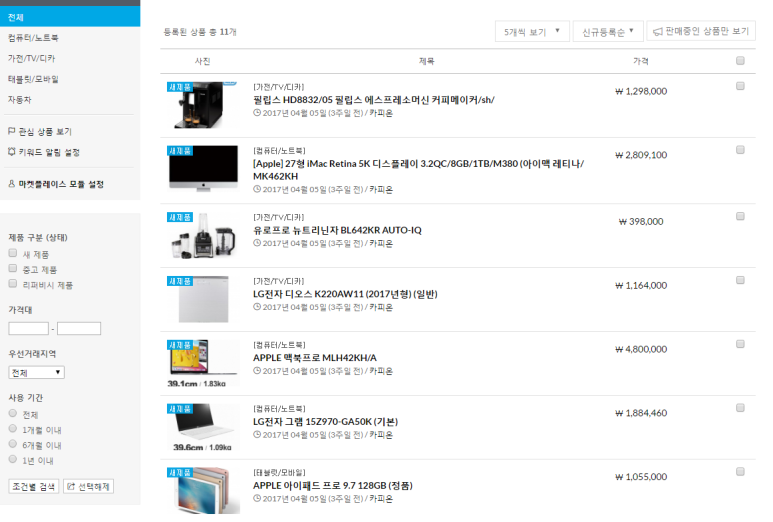This screenshot has height=522, width=773.
Task: Open the 신규등록순 sort dropdown
Action: point(608,32)
